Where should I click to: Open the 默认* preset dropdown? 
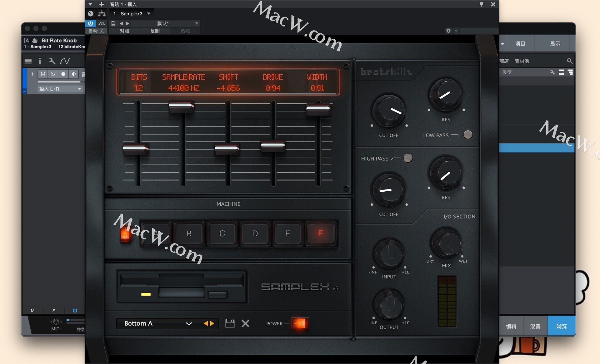coord(166,23)
